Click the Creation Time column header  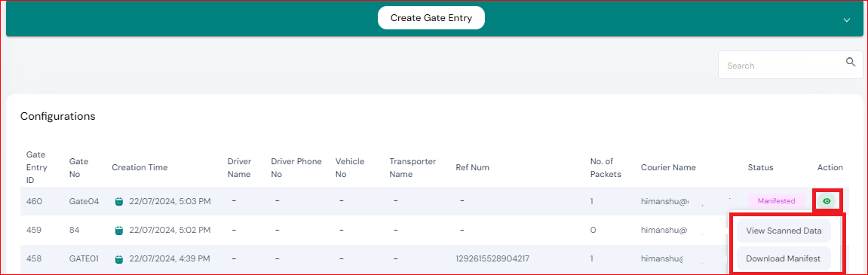coord(140,167)
